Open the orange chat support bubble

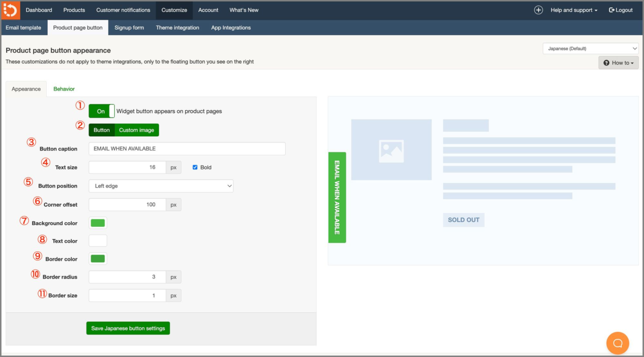click(617, 343)
